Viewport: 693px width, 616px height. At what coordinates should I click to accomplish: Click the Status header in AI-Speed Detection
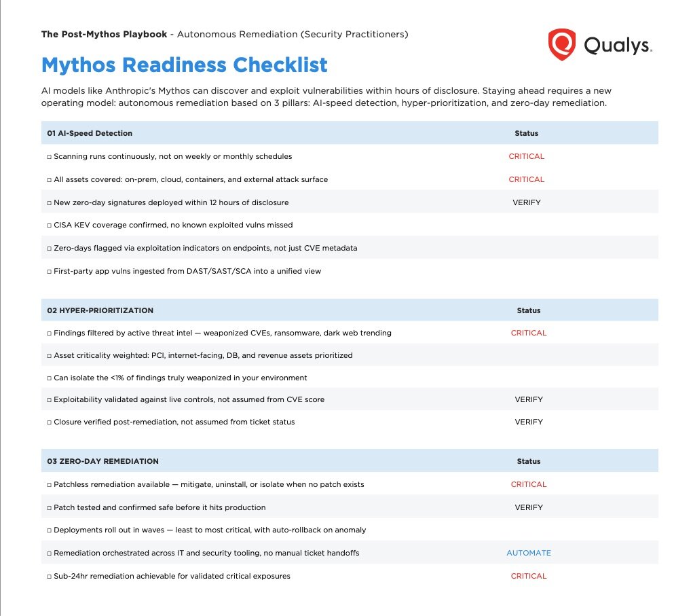[527, 133]
